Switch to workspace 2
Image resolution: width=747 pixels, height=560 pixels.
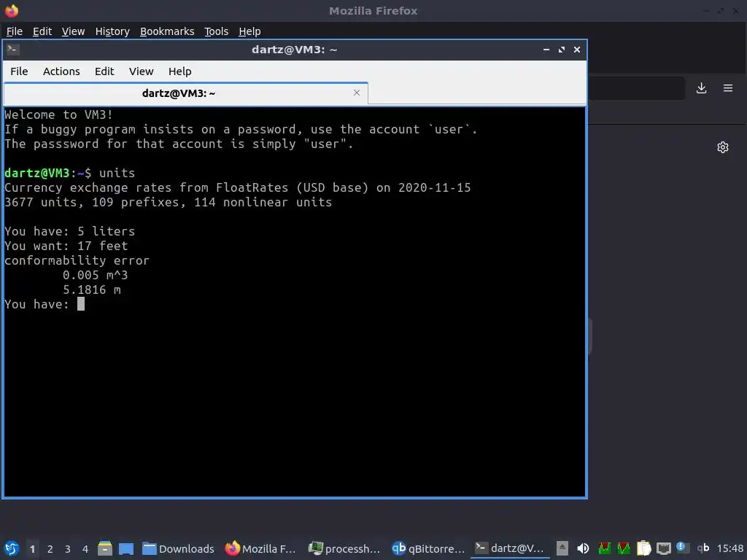[x=50, y=549]
